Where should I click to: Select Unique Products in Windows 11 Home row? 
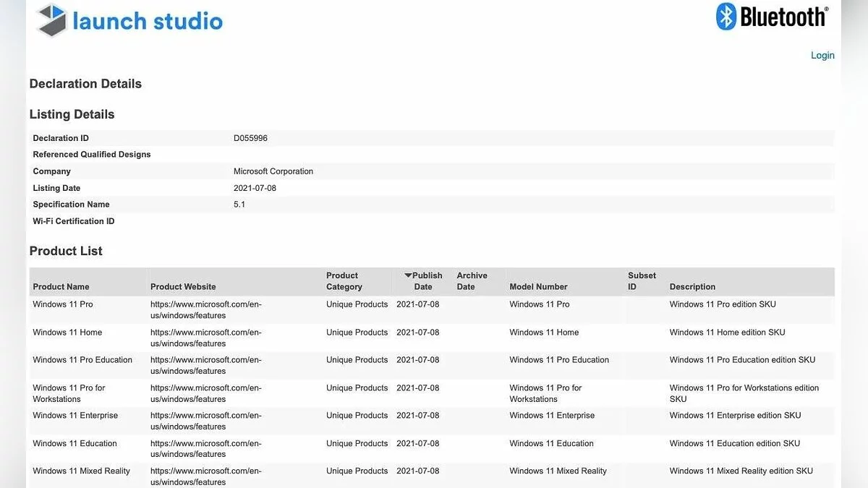pos(357,333)
